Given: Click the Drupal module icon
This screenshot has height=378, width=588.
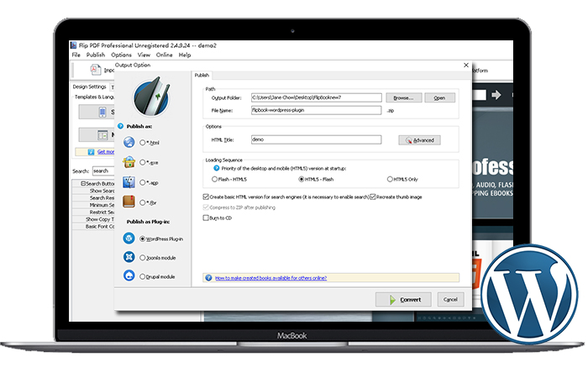Looking at the screenshot, I should point(129,276).
